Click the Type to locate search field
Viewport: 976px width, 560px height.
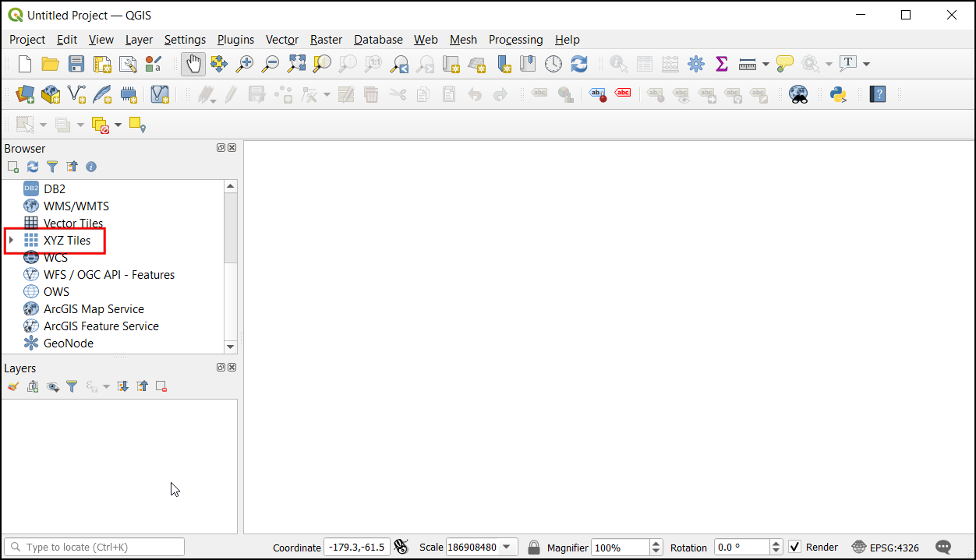[x=95, y=547]
